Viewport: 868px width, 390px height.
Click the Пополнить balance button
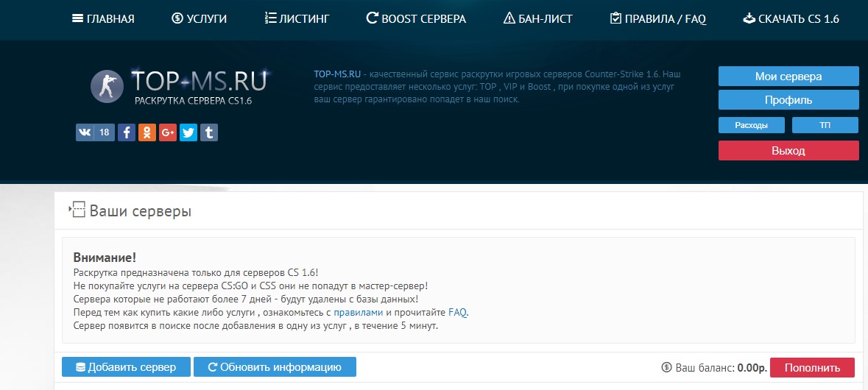tap(812, 367)
